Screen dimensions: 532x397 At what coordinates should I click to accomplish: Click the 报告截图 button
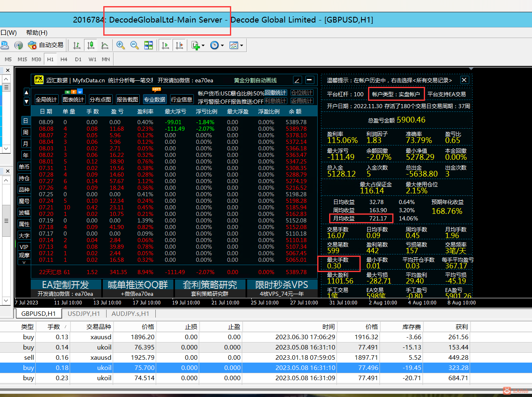127,100
